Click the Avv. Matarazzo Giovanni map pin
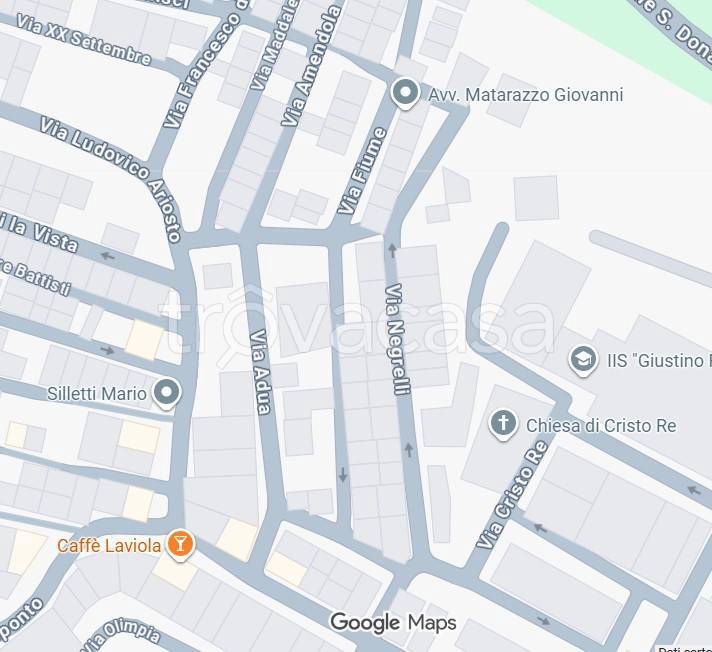The width and height of the screenshot is (712, 652). 405,93
